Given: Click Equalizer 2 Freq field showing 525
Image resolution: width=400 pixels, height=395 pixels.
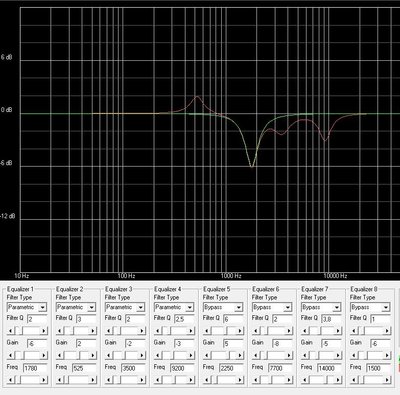Looking at the screenshot, I should coord(84,368).
